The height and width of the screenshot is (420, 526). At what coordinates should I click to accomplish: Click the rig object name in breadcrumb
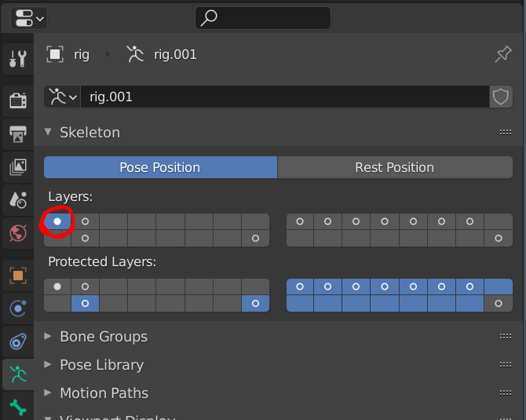(82, 55)
